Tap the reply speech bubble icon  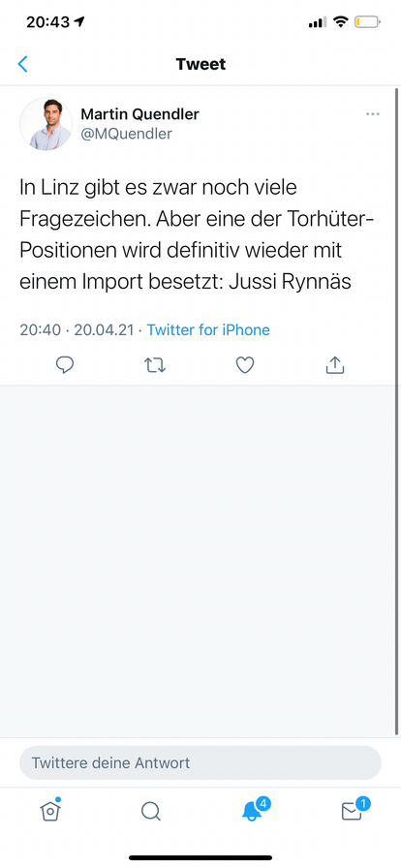point(65,365)
